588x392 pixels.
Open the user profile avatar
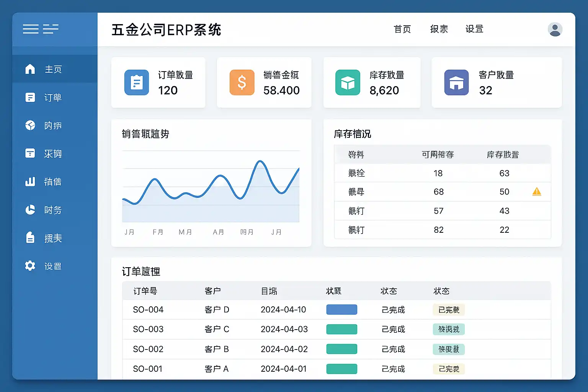pos(555,29)
